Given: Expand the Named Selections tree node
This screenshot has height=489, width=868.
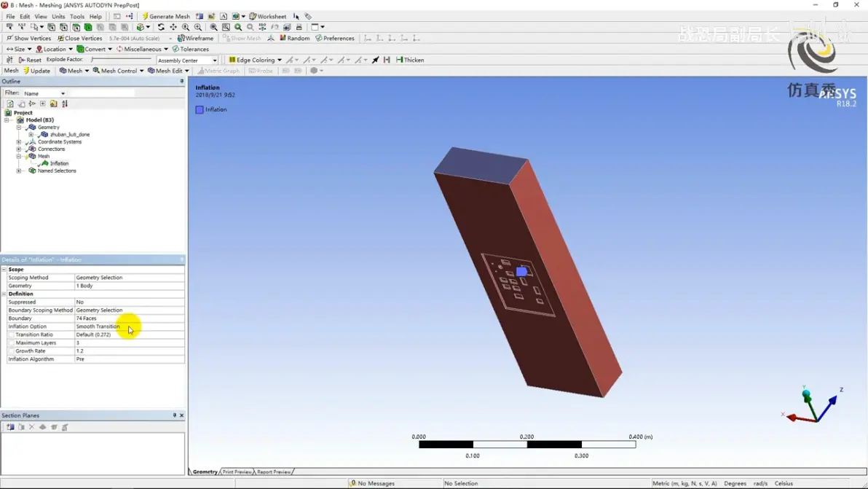Looking at the screenshot, I should [x=19, y=171].
